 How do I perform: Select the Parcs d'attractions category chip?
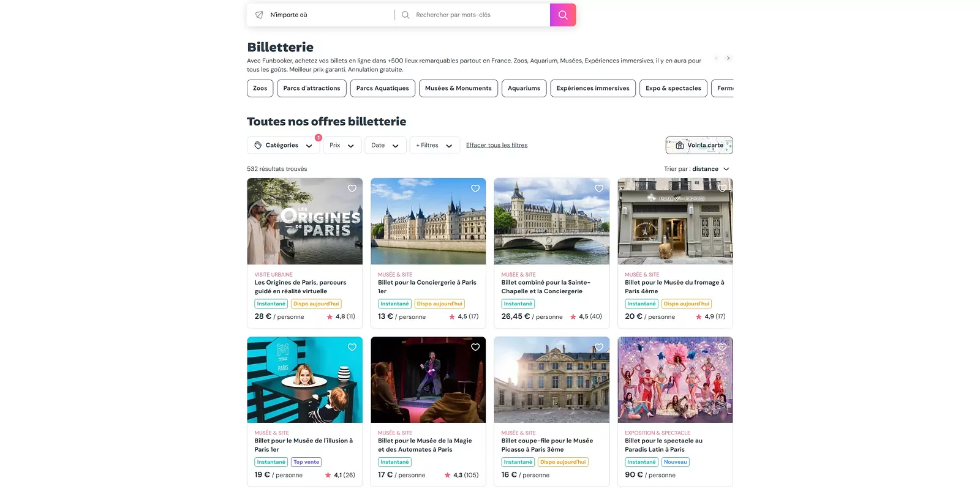312,88
